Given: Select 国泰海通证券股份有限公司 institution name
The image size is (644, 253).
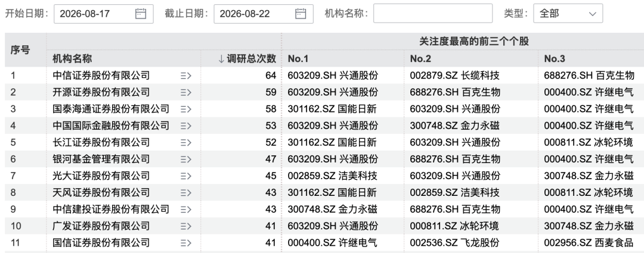Looking at the screenshot, I should (x=111, y=109).
